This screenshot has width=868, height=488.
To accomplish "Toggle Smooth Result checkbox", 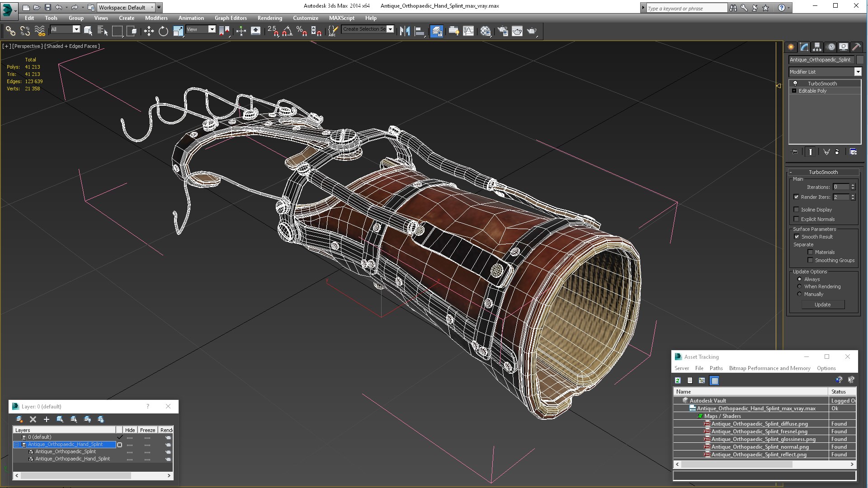I will (797, 237).
